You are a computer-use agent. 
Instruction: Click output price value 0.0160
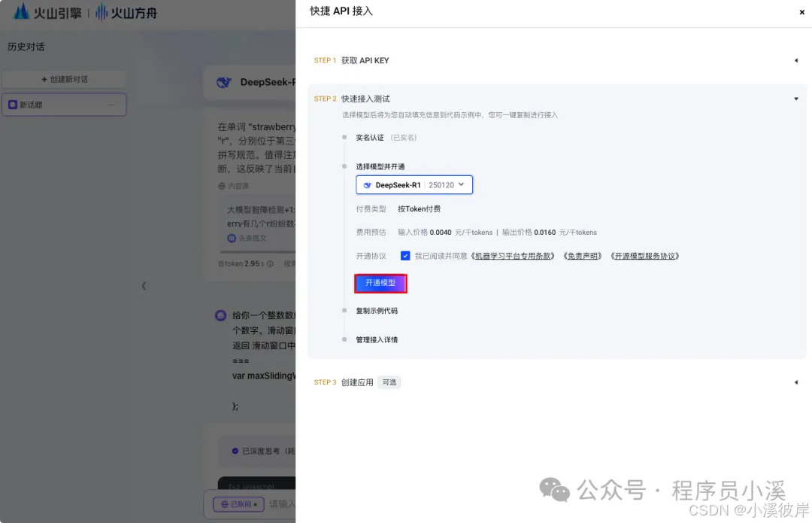pyautogui.click(x=545, y=233)
